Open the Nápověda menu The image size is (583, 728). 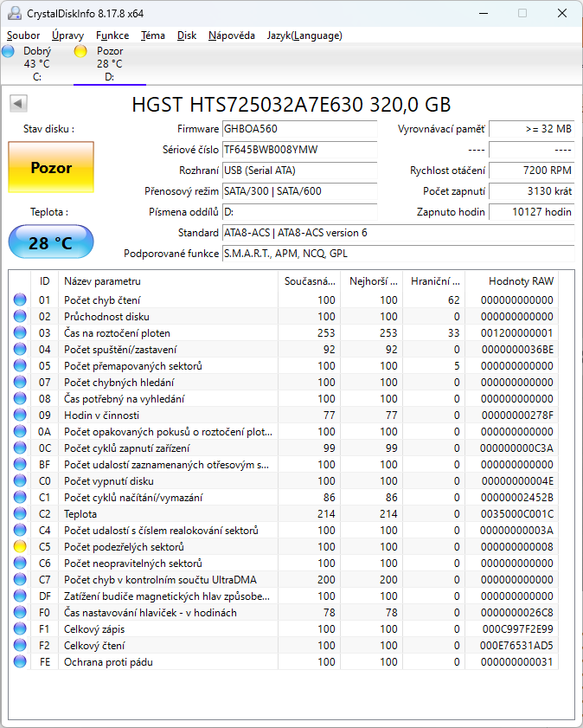pyautogui.click(x=232, y=35)
